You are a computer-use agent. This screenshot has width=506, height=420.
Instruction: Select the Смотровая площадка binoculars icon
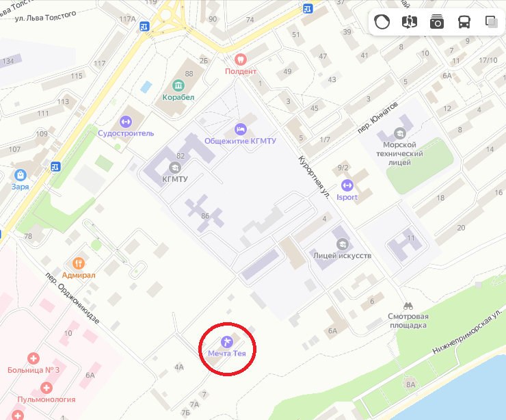pos(408,305)
